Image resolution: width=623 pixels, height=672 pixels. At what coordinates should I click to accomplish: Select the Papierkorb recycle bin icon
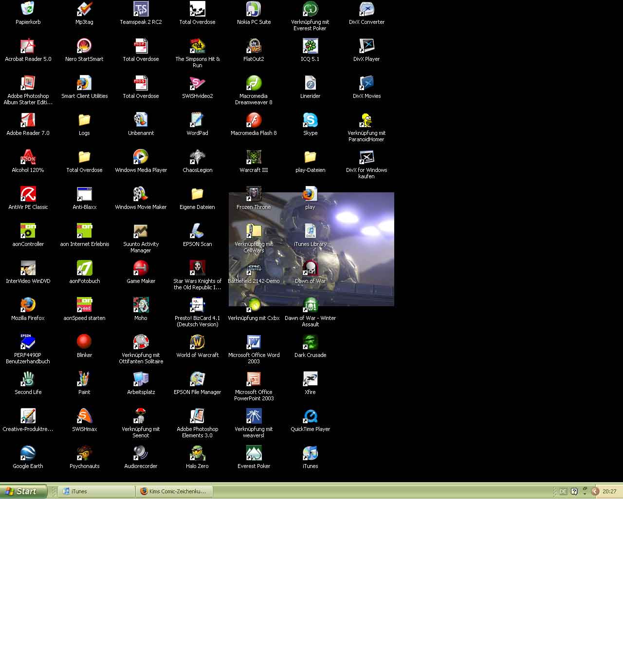point(28,9)
